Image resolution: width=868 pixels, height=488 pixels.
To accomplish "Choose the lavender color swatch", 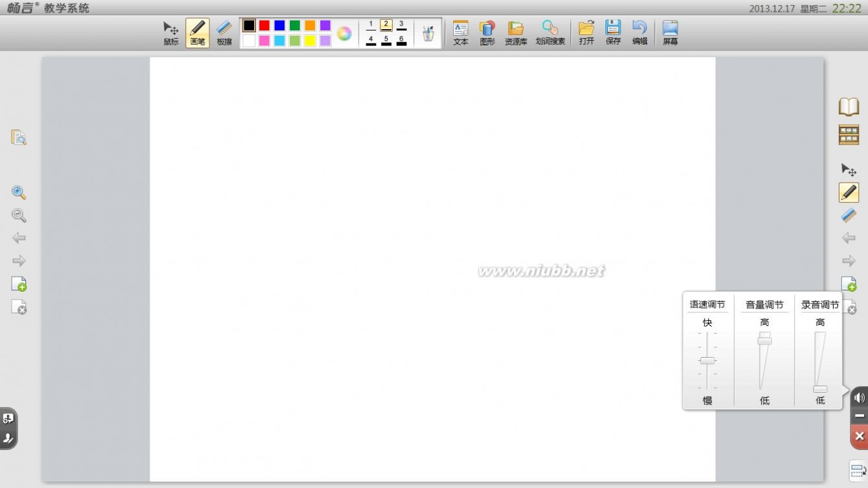I will click(x=325, y=41).
